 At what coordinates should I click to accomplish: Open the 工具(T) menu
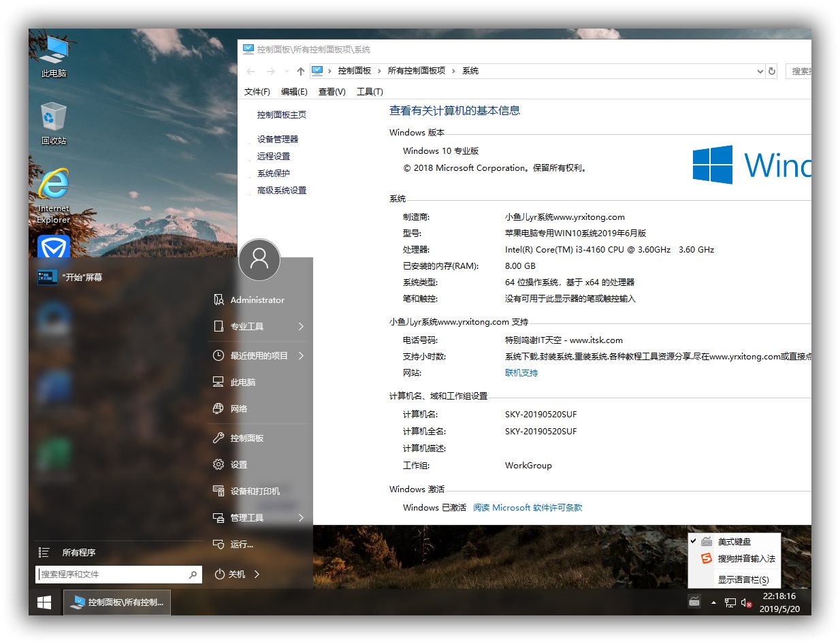coord(370,92)
